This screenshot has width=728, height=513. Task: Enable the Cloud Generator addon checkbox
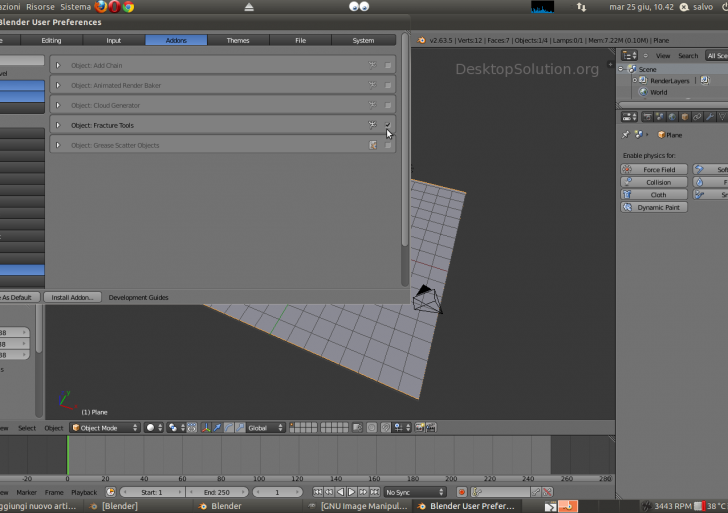click(x=388, y=105)
